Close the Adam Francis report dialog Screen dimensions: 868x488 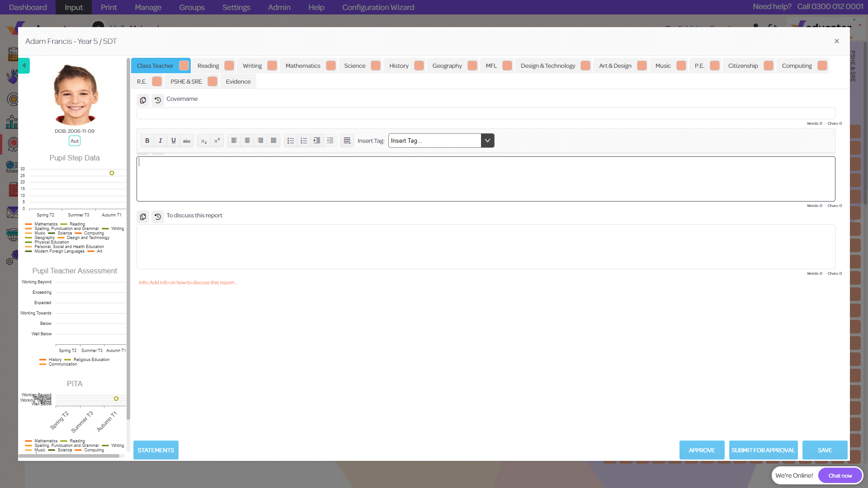(837, 41)
